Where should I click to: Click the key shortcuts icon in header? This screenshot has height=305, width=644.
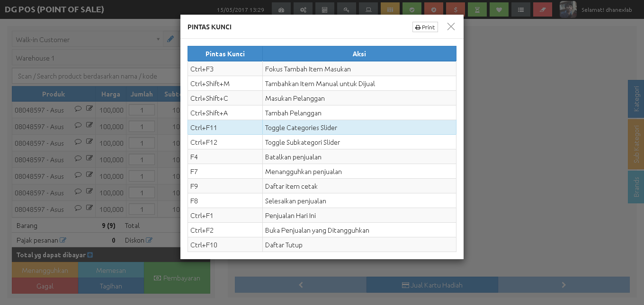347,9
